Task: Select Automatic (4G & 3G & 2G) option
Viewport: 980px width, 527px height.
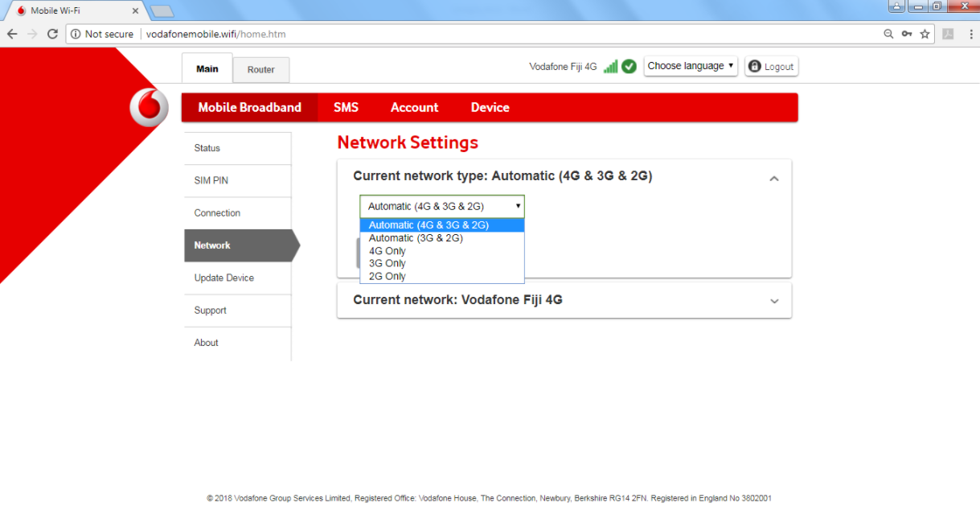Action: pos(442,225)
